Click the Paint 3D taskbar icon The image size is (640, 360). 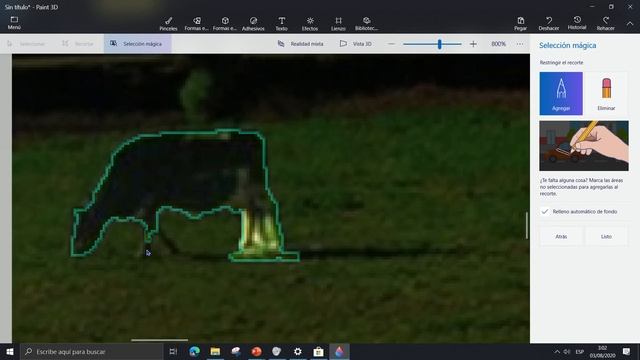click(339, 351)
